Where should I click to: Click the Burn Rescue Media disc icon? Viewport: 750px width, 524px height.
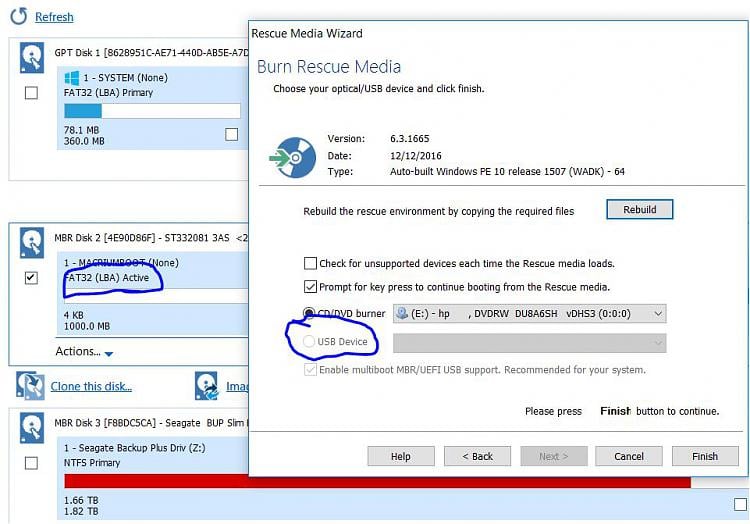pos(293,158)
